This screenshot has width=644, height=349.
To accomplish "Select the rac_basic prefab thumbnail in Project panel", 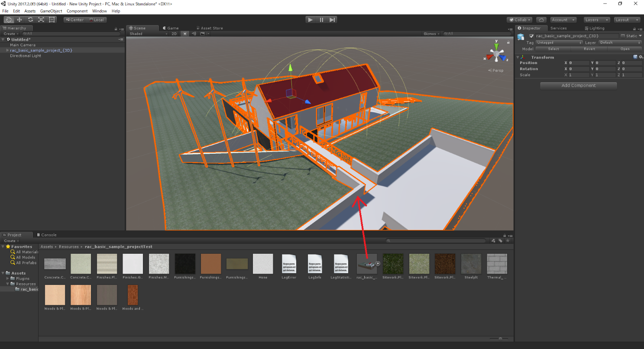I will point(367,263).
